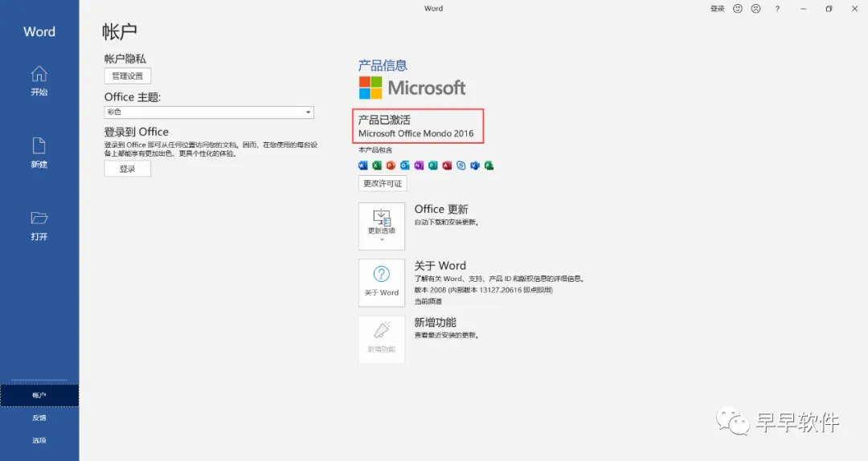Image resolution: width=868 pixels, height=461 pixels.
Task: Click 登录 link in the title bar
Action: 718,9
